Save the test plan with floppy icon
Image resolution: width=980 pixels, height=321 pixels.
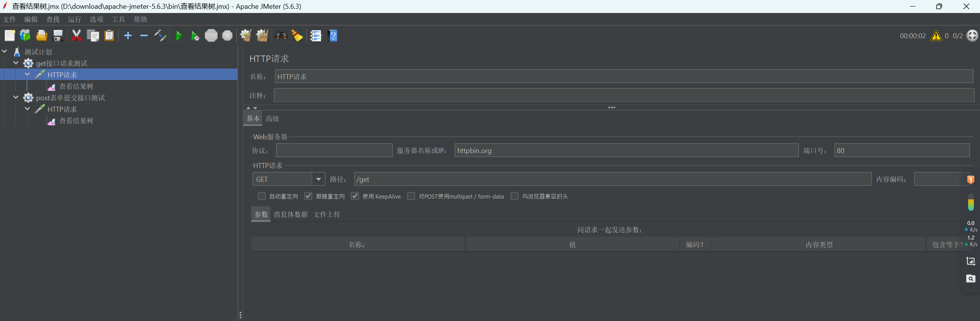pyautogui.click(x=58, y=36)
